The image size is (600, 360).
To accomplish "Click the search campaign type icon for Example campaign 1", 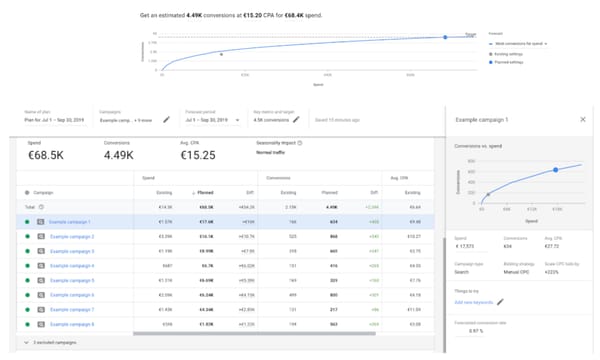I will coord(41,222).
